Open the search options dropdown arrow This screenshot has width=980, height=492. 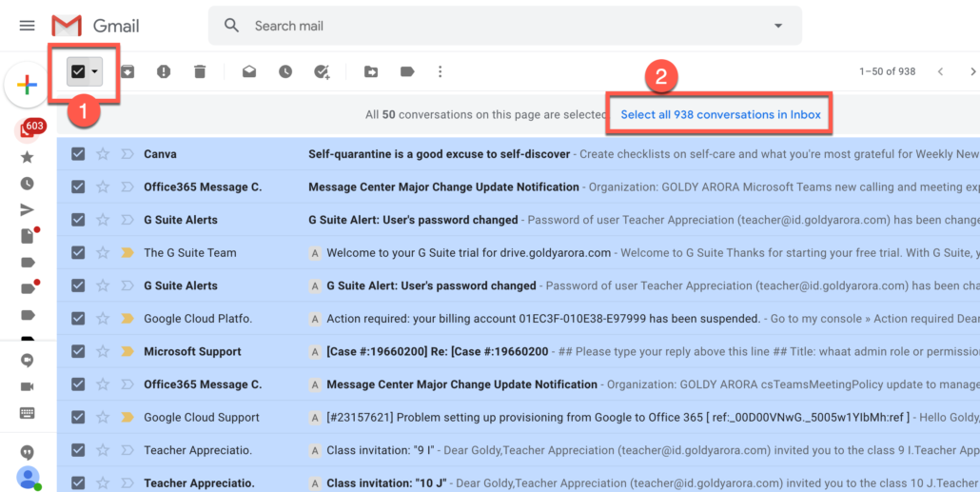778,26
